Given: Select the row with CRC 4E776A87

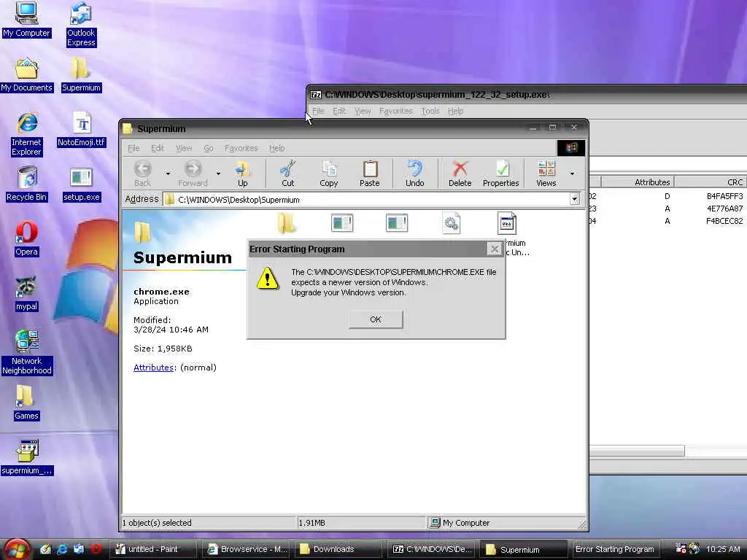Looking at the screenshot, I should click(668, 209).
